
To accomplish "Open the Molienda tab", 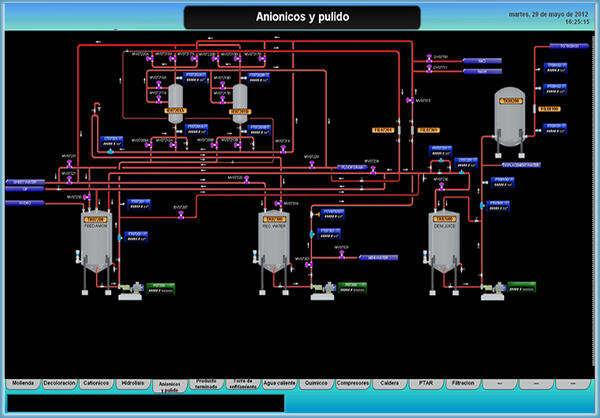I will coord(23,384).
